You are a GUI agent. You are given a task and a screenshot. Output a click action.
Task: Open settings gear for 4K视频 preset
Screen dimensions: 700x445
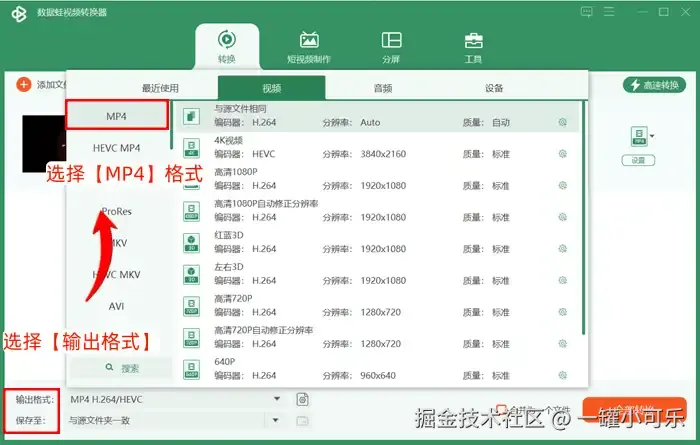(x=562, y=154)
